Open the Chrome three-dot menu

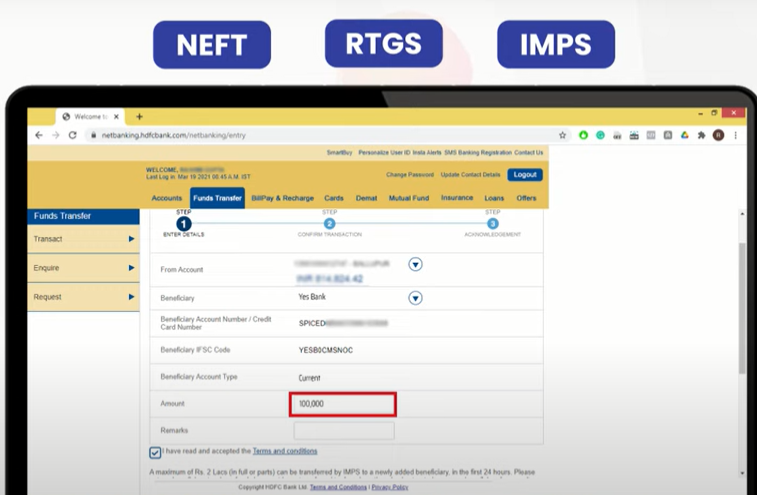[736, 135]
